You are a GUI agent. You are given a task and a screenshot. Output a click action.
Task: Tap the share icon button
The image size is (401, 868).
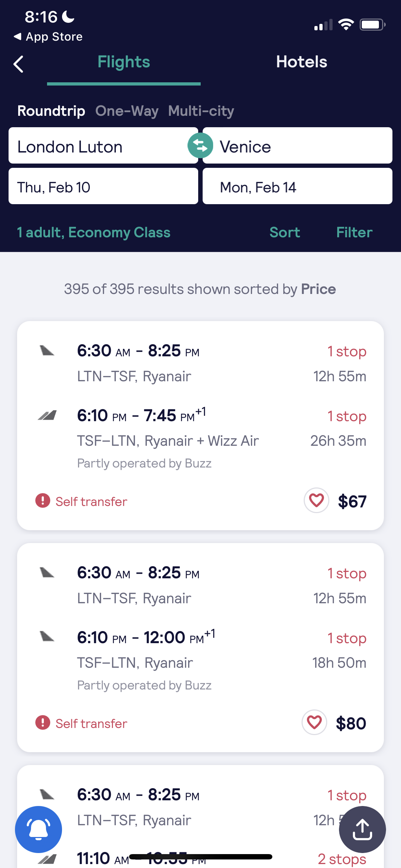coord(362,829)
